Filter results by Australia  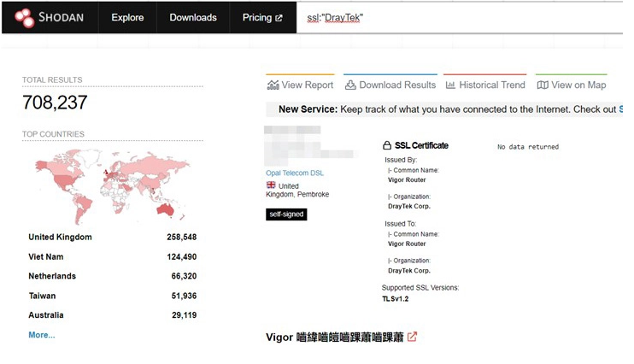[45, 315]
